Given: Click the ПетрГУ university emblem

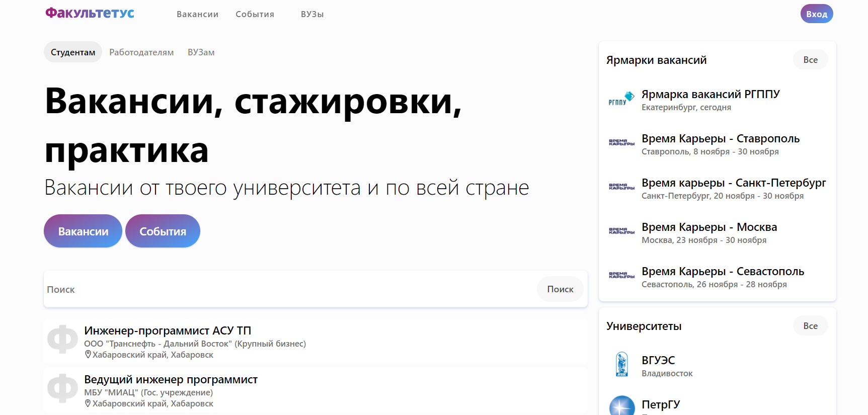Looking at the screenshot, I should [622, 406].
